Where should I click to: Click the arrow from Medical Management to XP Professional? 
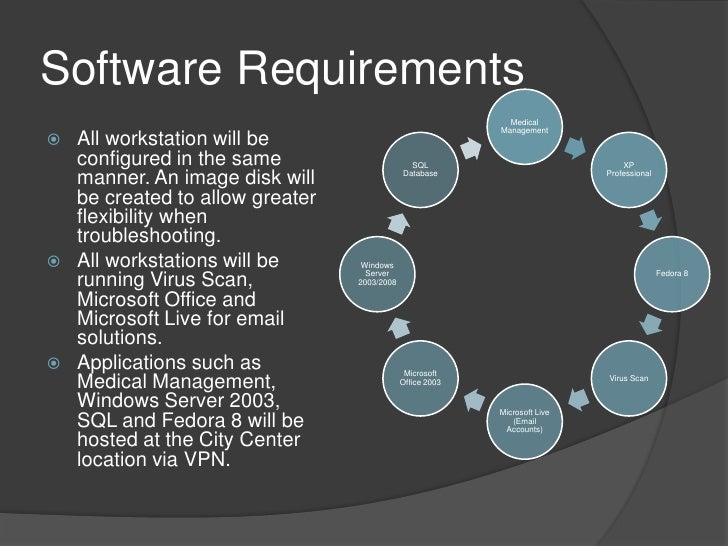(x=576, y=147)
